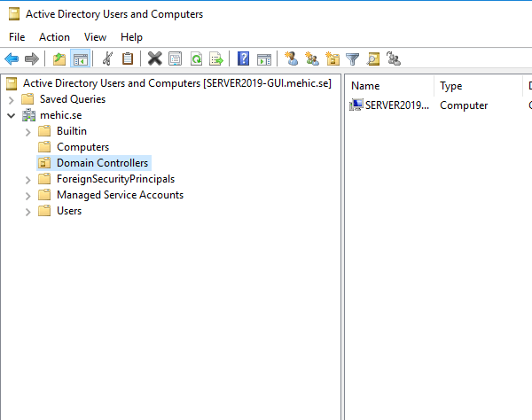Open the Action menu
532x420 pixels.
[54, 37]
